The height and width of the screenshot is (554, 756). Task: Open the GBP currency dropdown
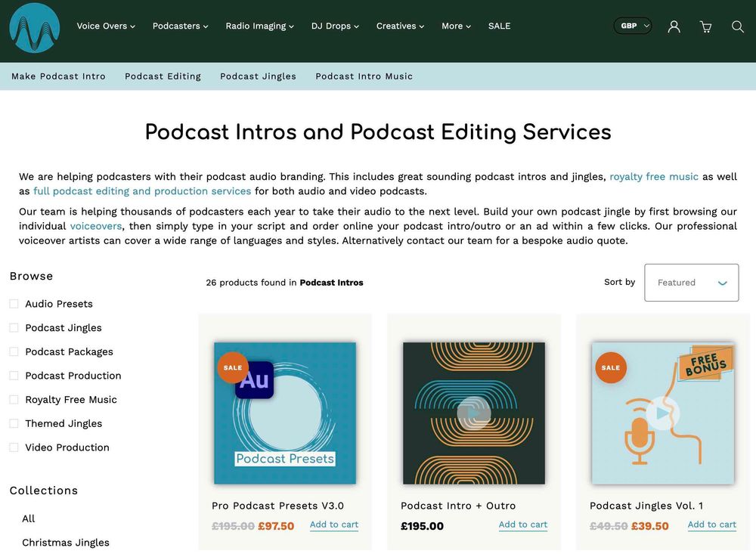[x=632, y=25]
